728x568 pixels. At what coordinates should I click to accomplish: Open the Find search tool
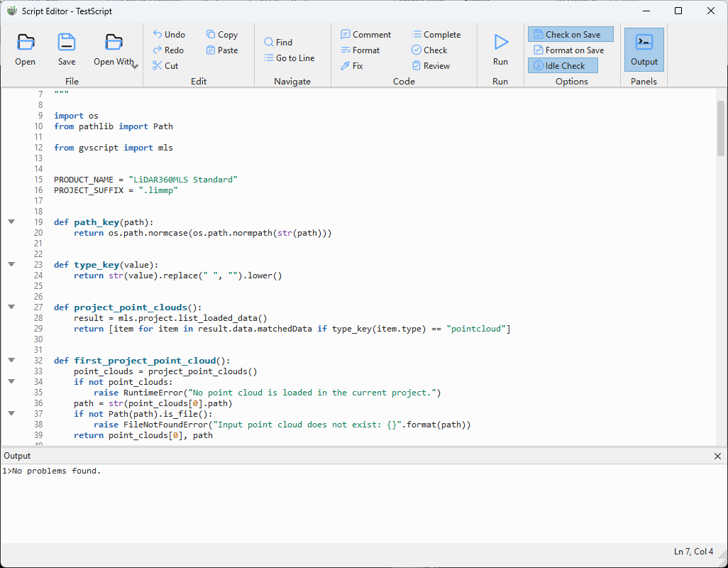278,43
